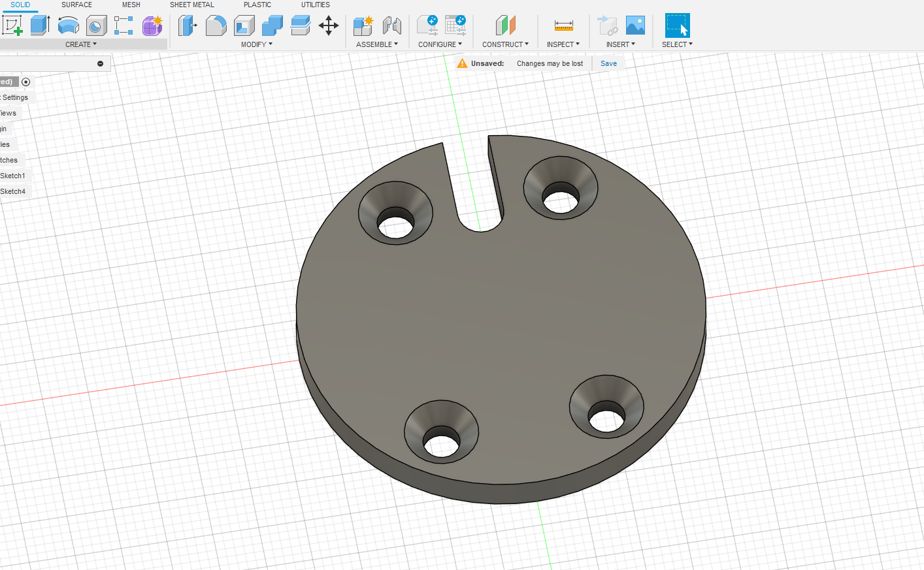The image size is (924, 570).
Task: Select the Fillet tool
Action: point(216,25)
